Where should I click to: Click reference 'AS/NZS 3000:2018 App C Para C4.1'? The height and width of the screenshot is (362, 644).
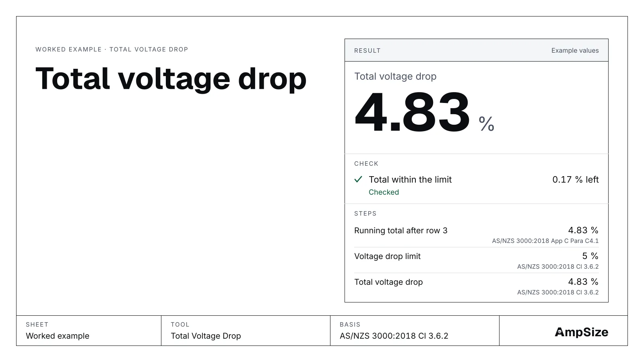[x=545, y=241]
